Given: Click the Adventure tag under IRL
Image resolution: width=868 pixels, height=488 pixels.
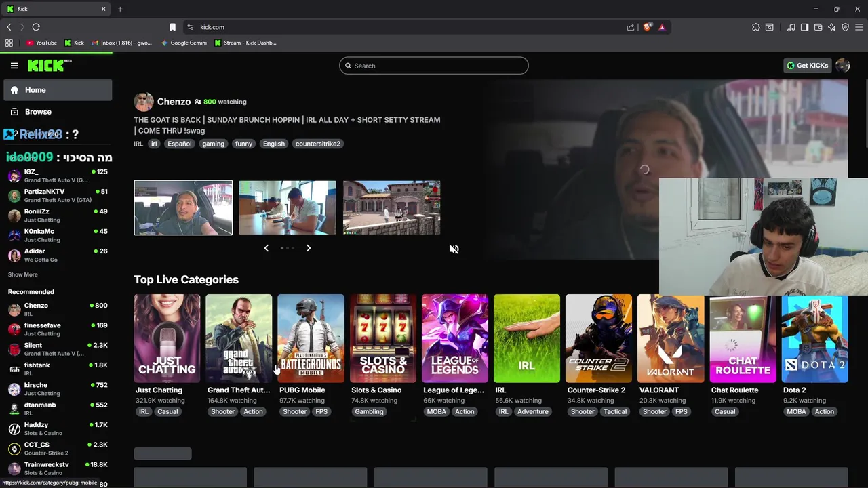Looking at the screenshot, I should pos(533,411).
